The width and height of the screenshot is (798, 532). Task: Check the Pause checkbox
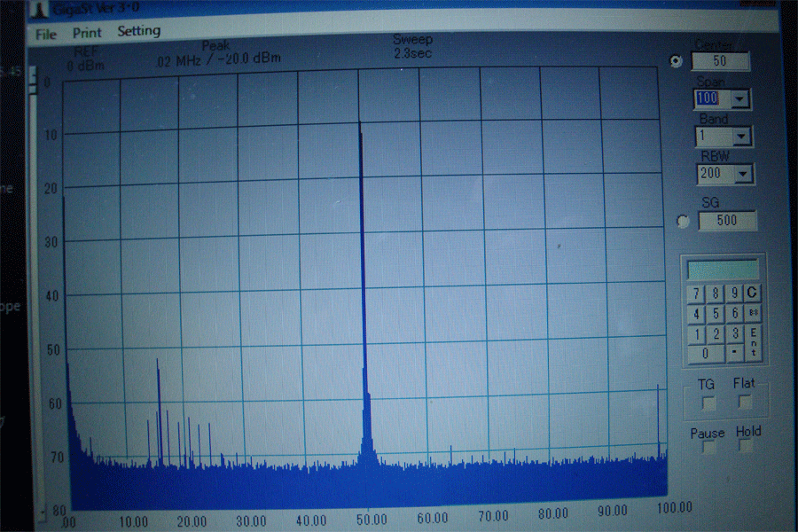(x=708, y=448)
